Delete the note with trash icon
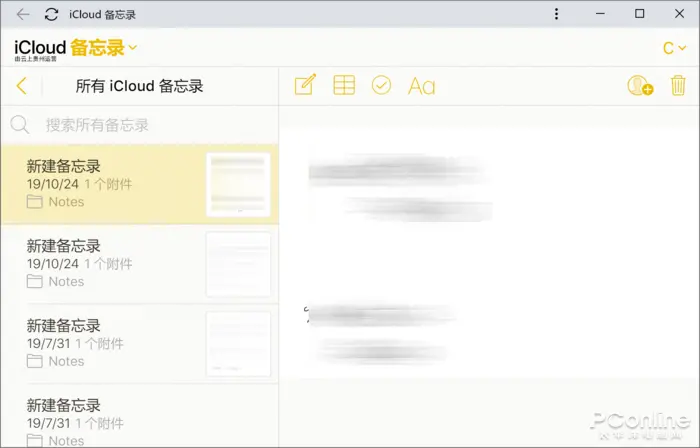Screen dimensions: 700x448 (678, 85)
